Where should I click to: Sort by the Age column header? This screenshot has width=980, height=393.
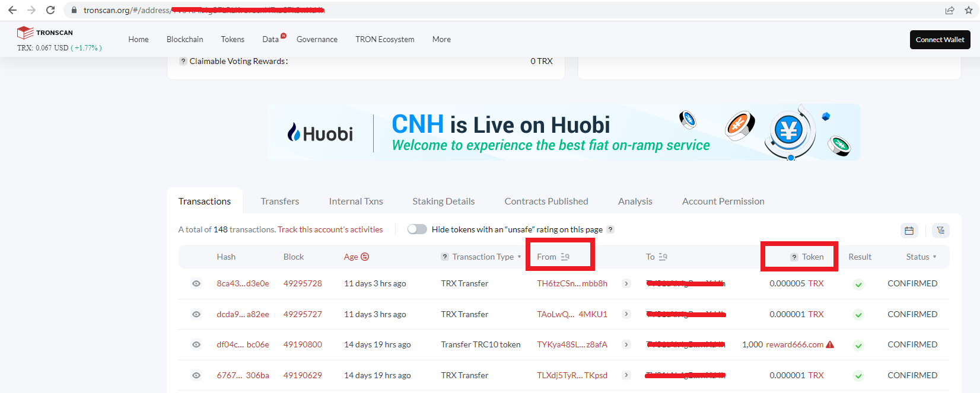pos(351,257)
